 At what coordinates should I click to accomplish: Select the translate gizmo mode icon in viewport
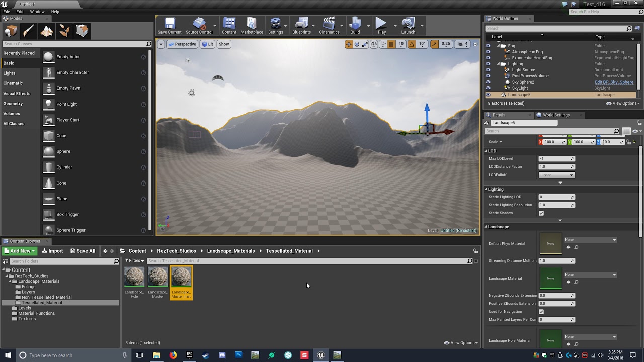pos(349,44)
